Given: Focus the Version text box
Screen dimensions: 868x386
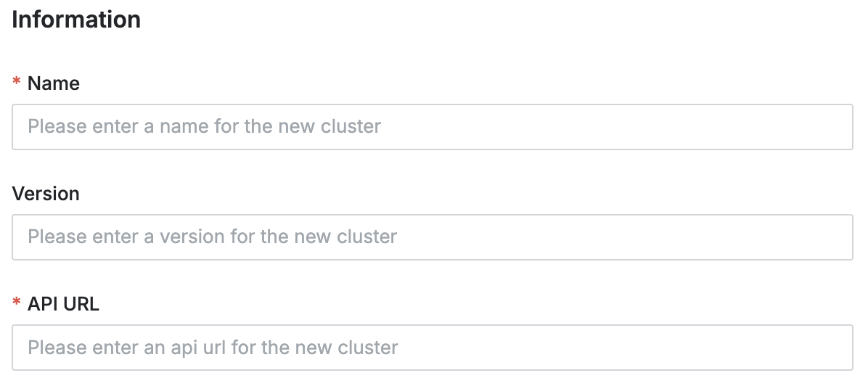Looking at the screenshot, I should pyautogui.click(x=433, y=237).
